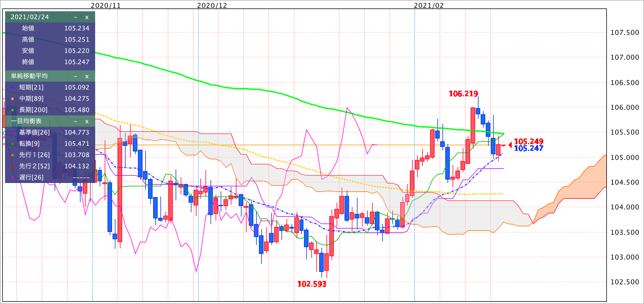Image resolution: width=644 pixels, height=304 pixels.
Task: Click the 102.500 price axis label
Action: (x=624, y=282)
